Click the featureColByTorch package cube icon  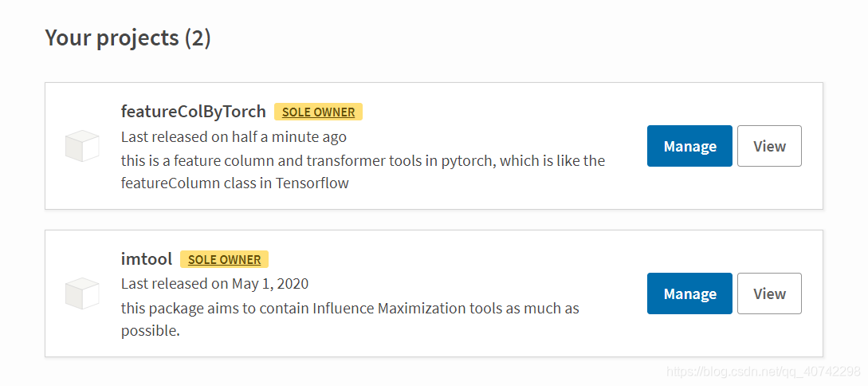pyautogui.click(x=82, y=146)
